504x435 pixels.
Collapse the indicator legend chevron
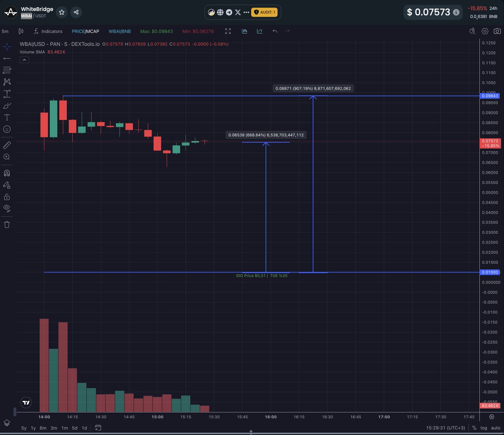click(24, 60)
